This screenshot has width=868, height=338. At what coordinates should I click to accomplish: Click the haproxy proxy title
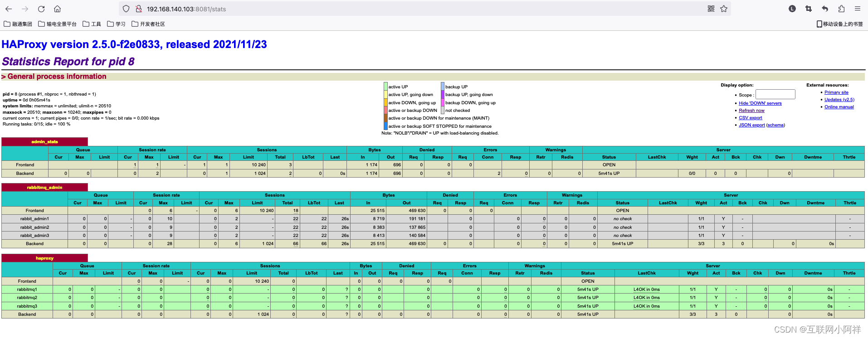point(44,258)
